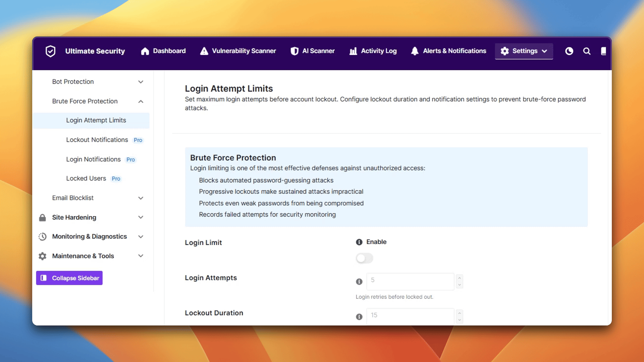The image size is (644, 362).
Task: Open Lockout Notifications sidebar item
Action: [x=97, y=140]
